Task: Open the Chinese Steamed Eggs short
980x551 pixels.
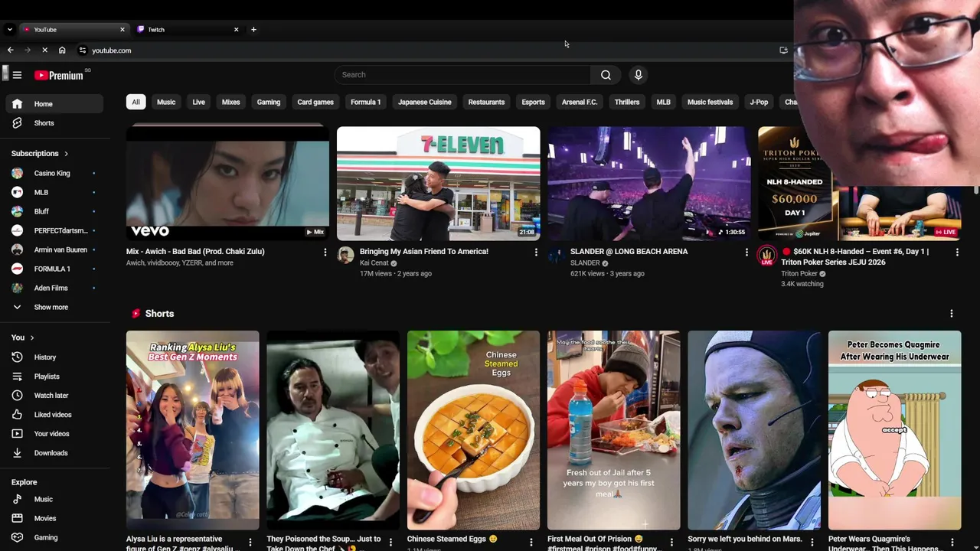Action: click(473, 430)
